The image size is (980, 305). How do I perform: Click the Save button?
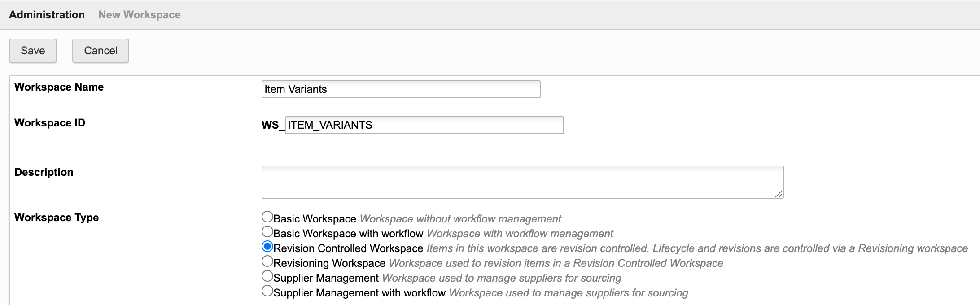click(x=33, y=51)
